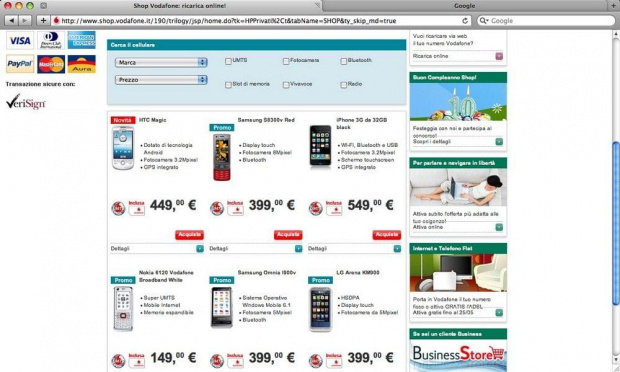
Task: Click the VISA card logo
Action: (20, 40)
